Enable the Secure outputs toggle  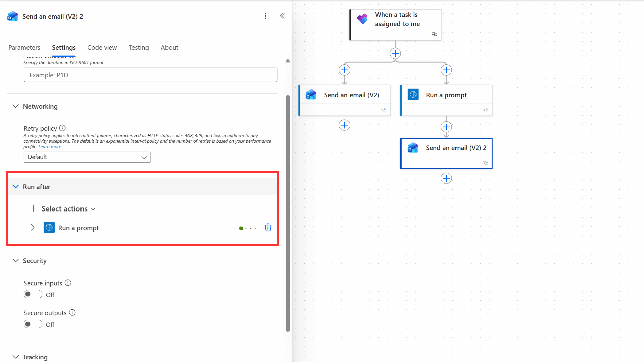point(33,324)
